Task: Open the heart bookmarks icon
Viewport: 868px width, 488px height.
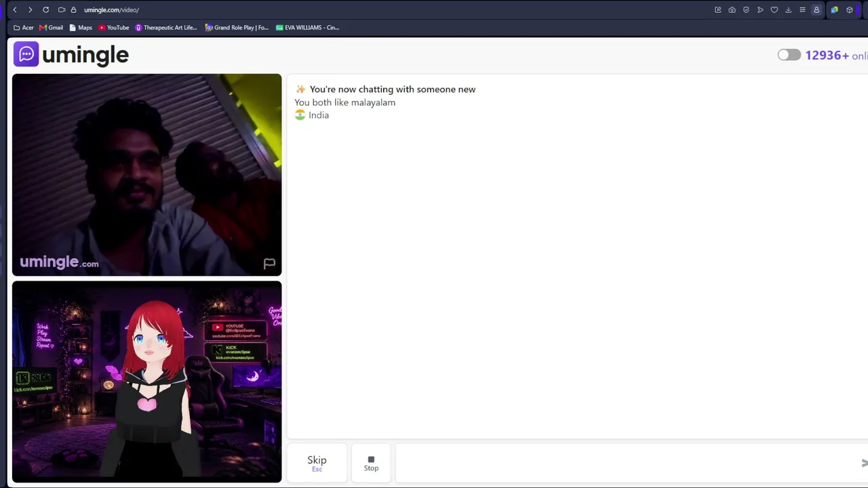Action: [774, 9]
